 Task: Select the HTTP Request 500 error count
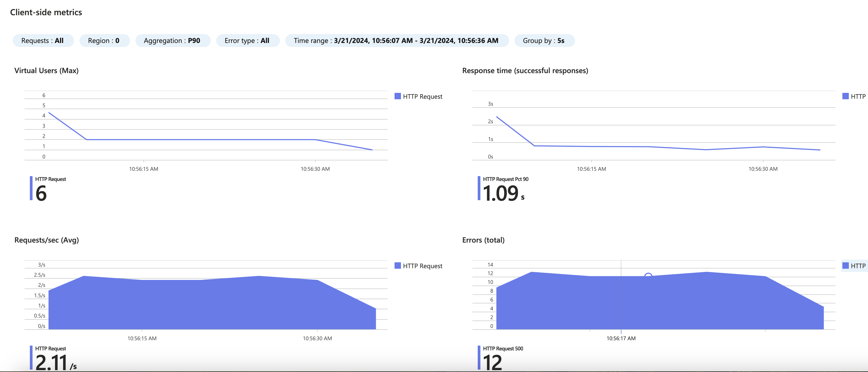tap(492, 362)
